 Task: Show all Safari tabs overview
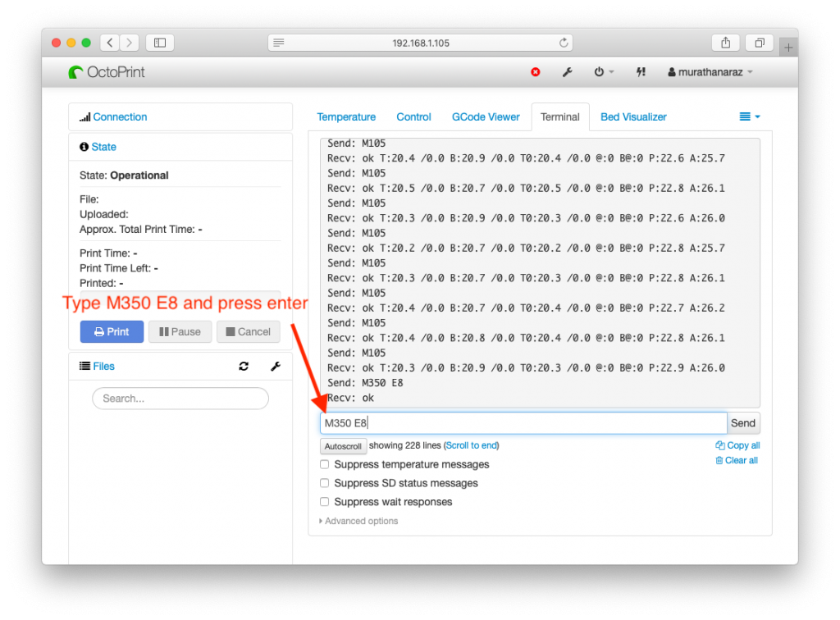pos(760,43)
